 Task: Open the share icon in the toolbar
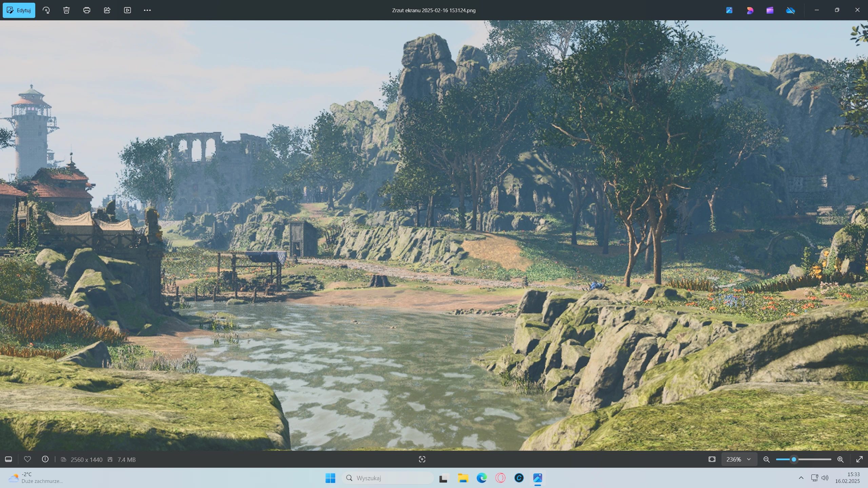point(107,10)
